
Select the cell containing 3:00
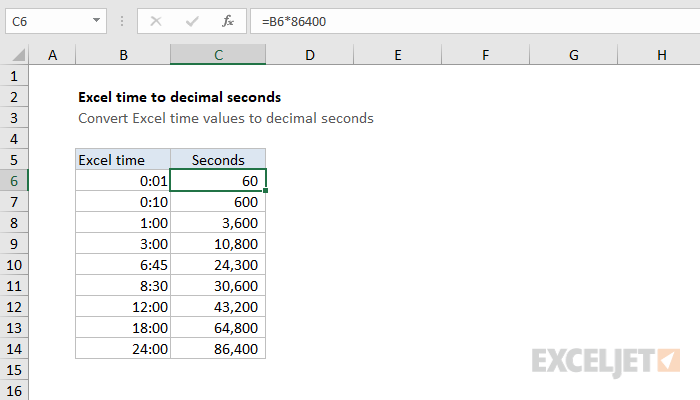click(x=123, y=244)
